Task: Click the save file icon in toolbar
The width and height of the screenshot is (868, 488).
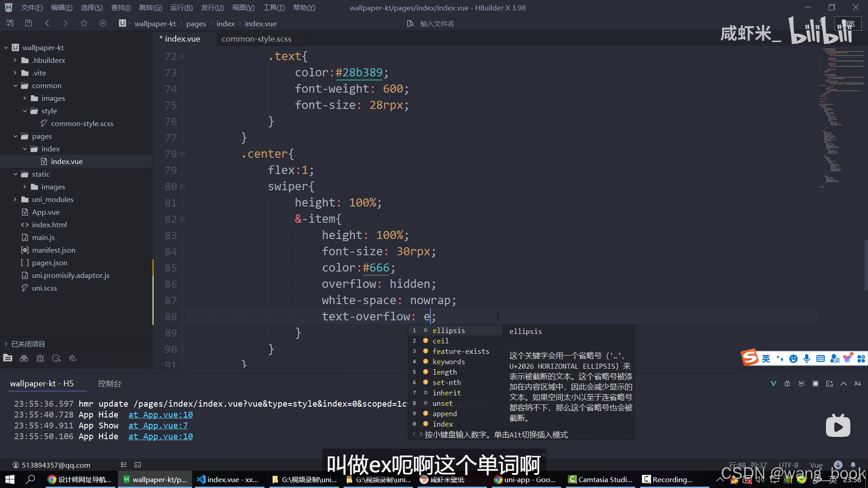Action: click(28, 23)
